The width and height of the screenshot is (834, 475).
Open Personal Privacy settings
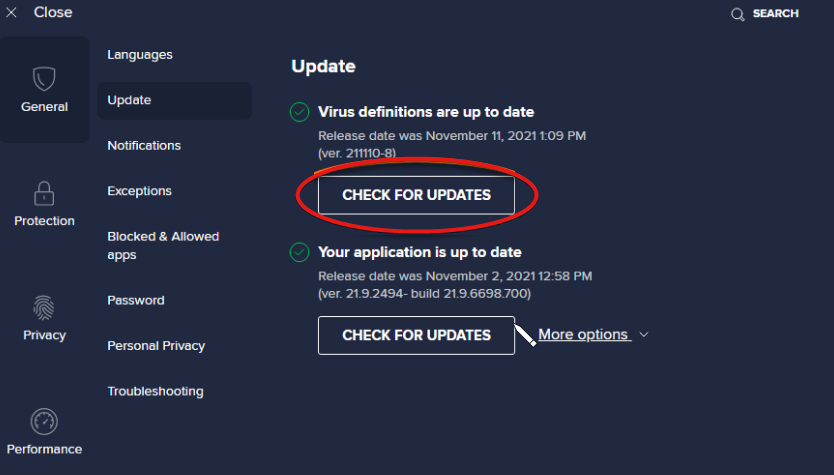(156, 346)
